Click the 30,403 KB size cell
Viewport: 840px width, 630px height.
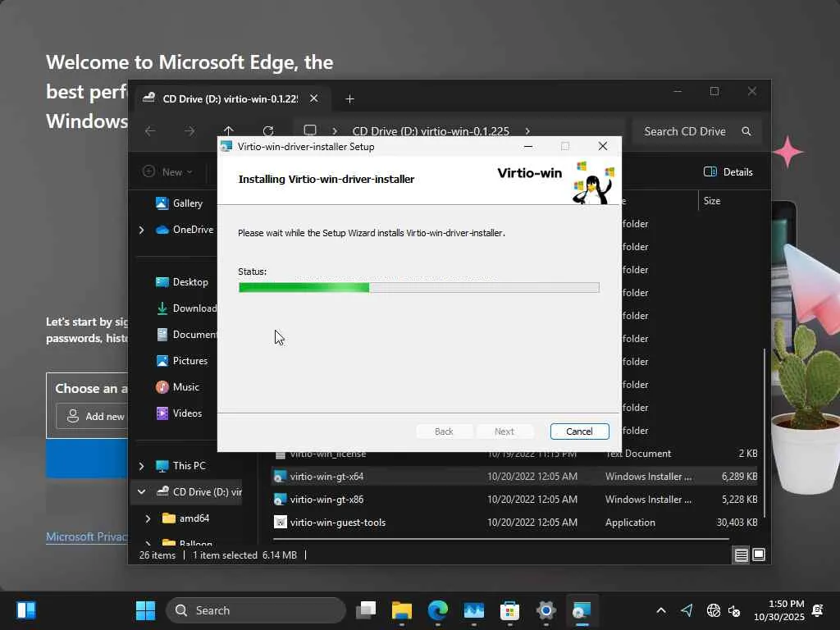pos(737,523)
